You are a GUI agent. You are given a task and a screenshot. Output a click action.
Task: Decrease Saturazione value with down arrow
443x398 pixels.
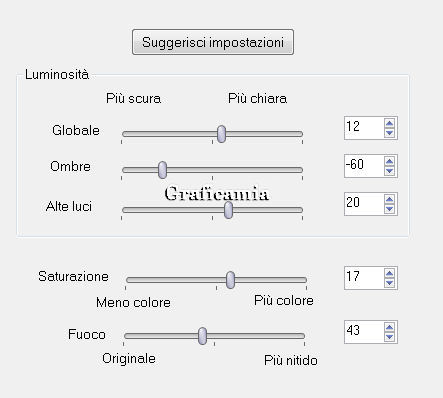click(389, 283)
